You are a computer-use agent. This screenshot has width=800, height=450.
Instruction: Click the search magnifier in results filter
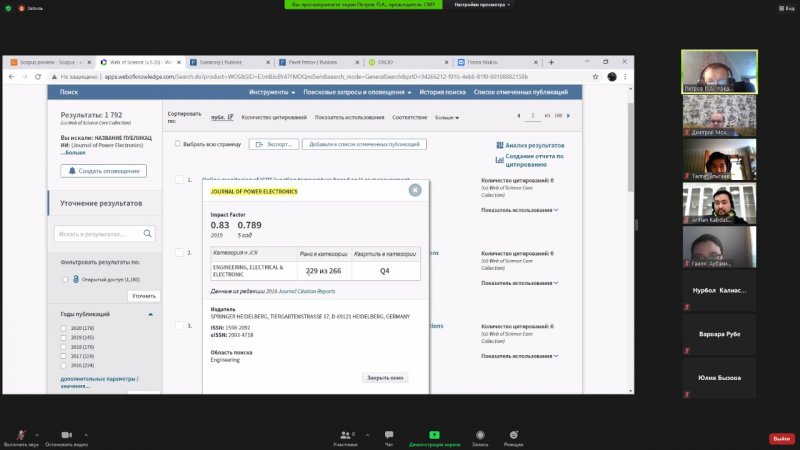coord(146,234)
